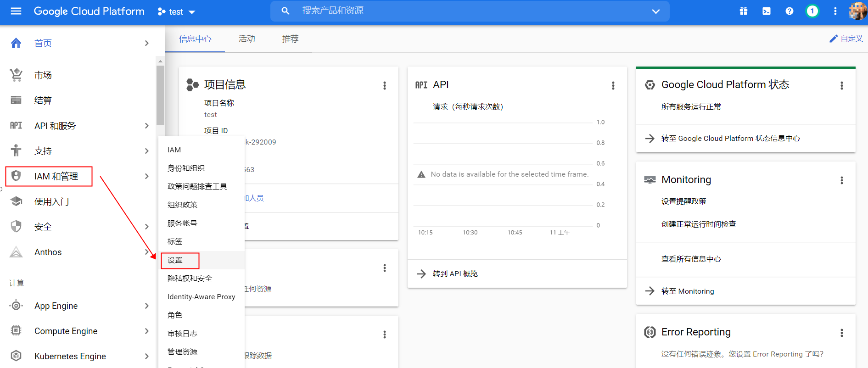The image size is (868, 368).
Task: Select 组织政策 menu entry
Action: (202, 205)
